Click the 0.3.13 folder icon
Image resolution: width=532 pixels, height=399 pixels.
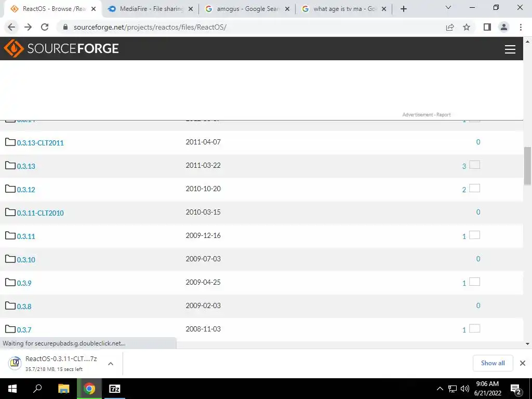tap(10, 165)
